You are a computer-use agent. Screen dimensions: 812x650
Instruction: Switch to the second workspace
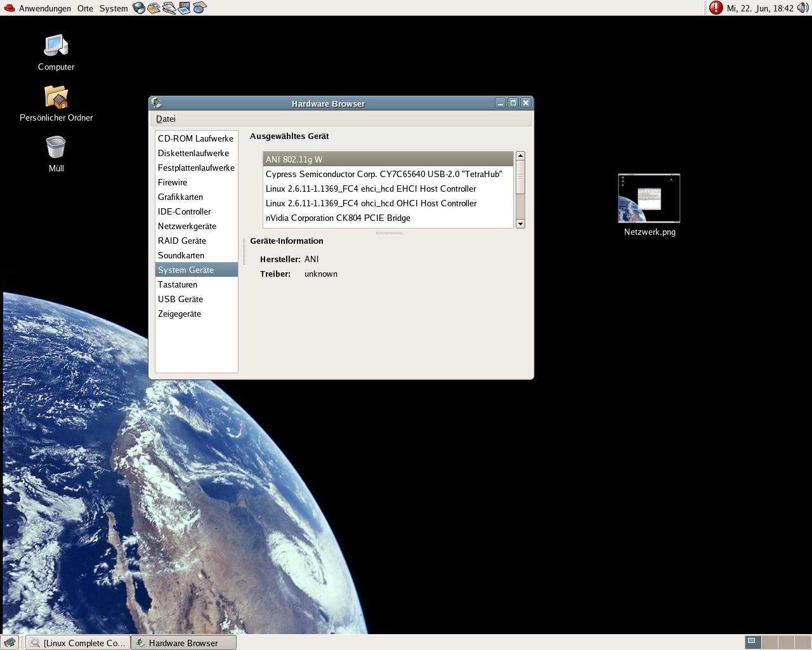pos(769,642)
